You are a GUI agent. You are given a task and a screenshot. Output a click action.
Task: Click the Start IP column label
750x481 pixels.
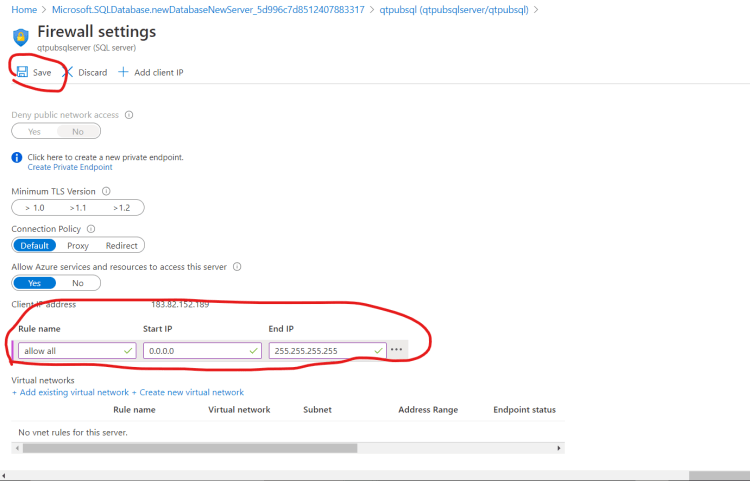coord(157,329)
